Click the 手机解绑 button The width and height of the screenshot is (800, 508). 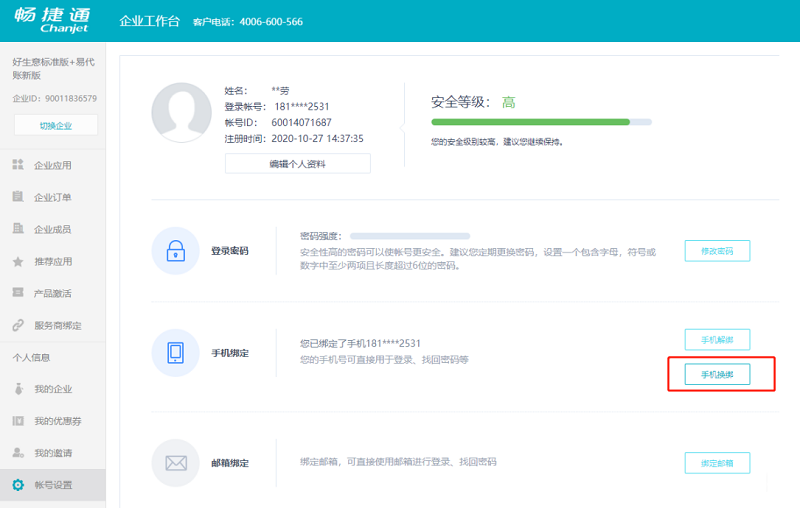click(x=717, y=340)
